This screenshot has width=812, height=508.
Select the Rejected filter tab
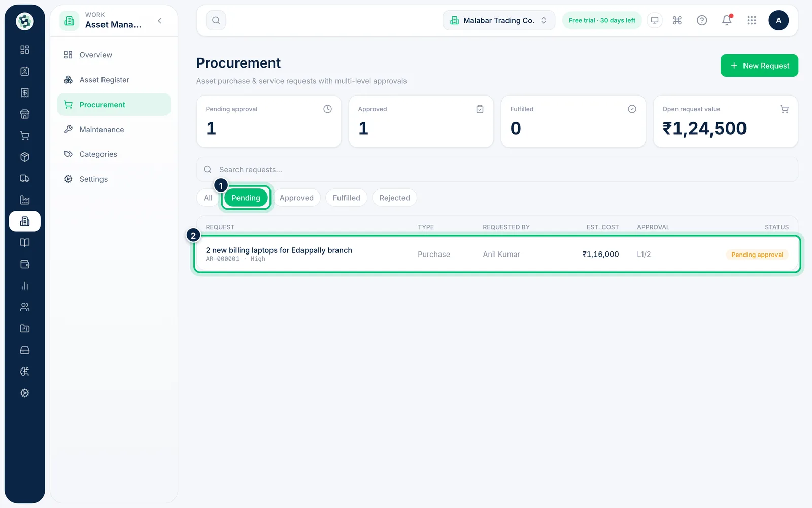pos(394,198)
